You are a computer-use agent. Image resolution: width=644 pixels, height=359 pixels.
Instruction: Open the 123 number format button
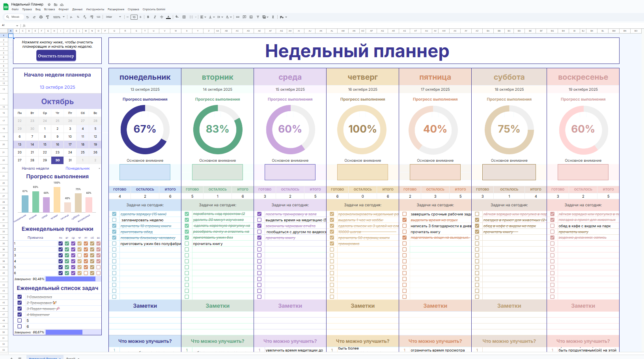(x=98, y=17)
